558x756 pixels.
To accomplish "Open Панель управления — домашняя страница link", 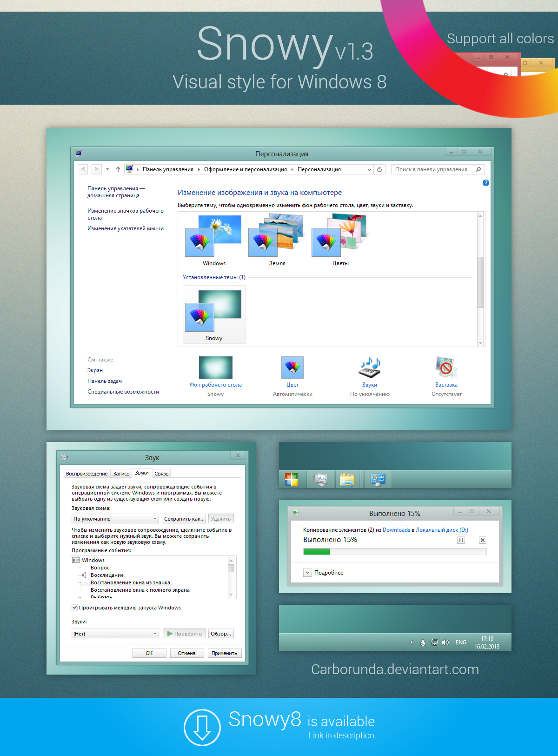I will coord(116,192).
